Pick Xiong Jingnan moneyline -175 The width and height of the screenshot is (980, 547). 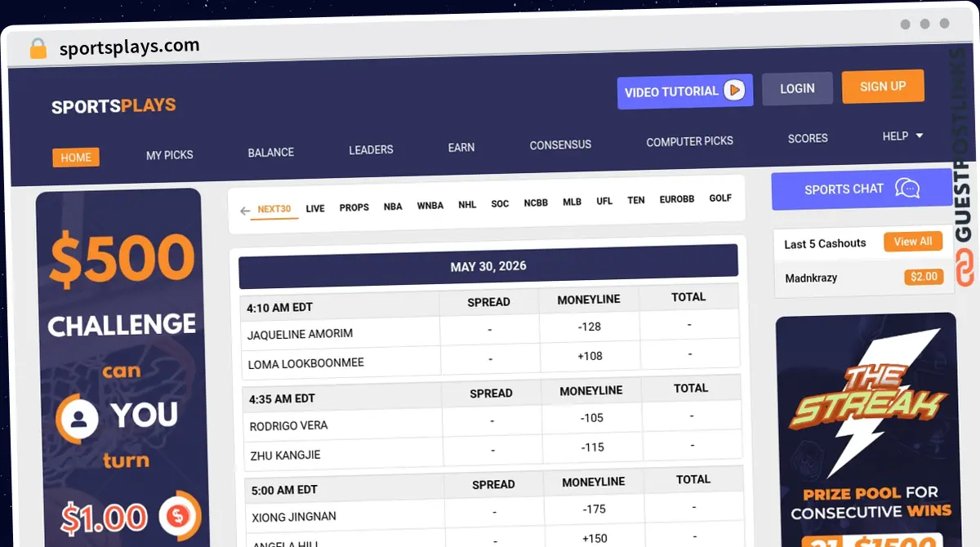click(594, 509)
